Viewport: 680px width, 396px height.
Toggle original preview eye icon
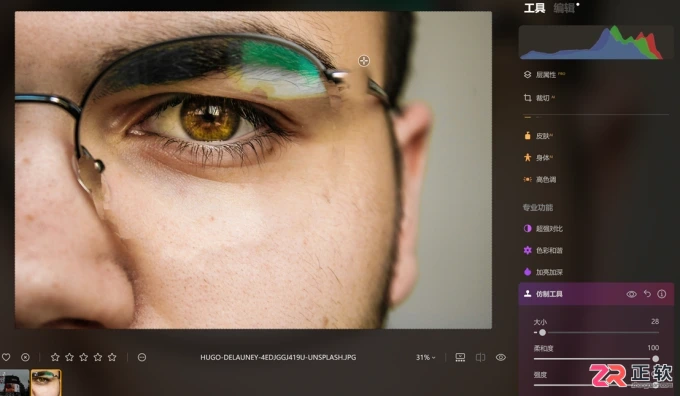501,357
